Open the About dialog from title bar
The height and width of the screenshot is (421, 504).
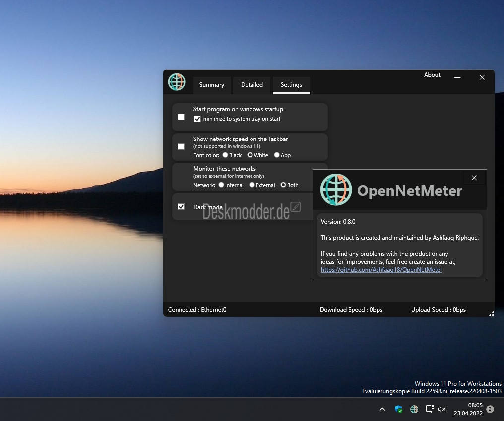click(x=432, y=75)
